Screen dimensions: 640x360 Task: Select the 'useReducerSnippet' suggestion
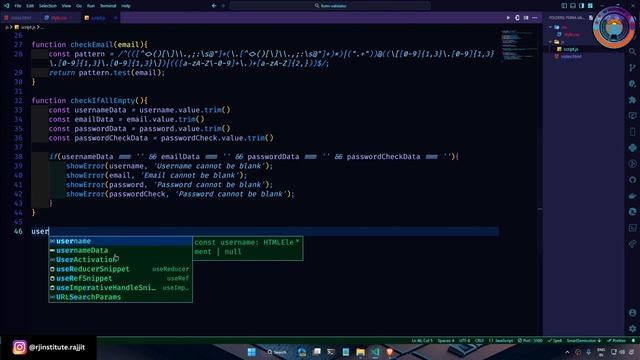pyautogui.click(x=120, y=269)
